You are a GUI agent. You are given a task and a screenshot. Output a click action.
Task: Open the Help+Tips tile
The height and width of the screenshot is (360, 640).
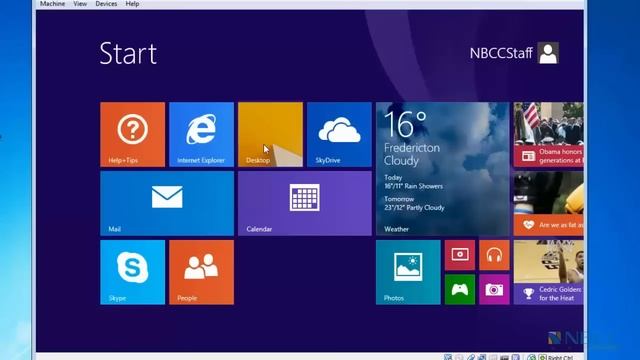(x=133, y=134)
